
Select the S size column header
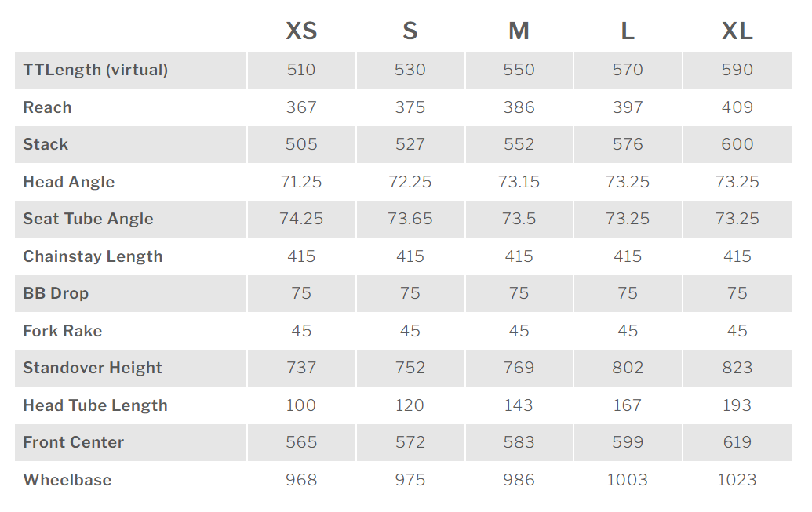(x=410, y=31)
